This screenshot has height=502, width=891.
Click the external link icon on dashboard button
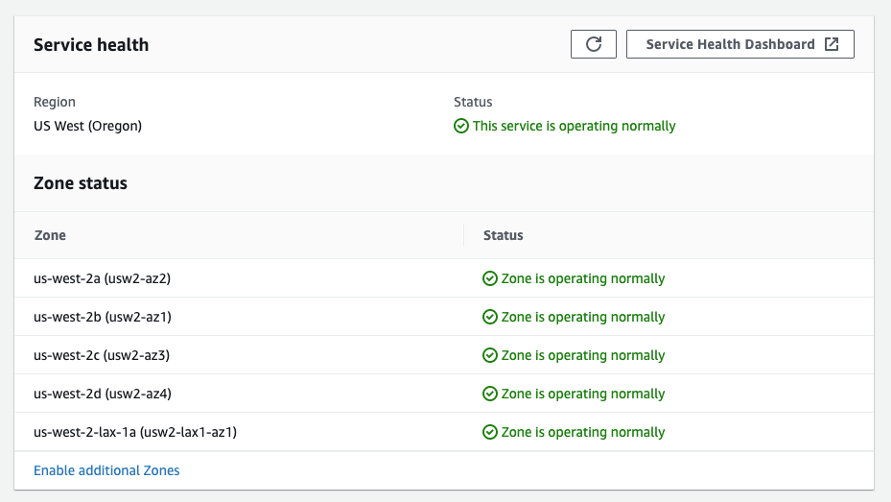coord(832,44)
